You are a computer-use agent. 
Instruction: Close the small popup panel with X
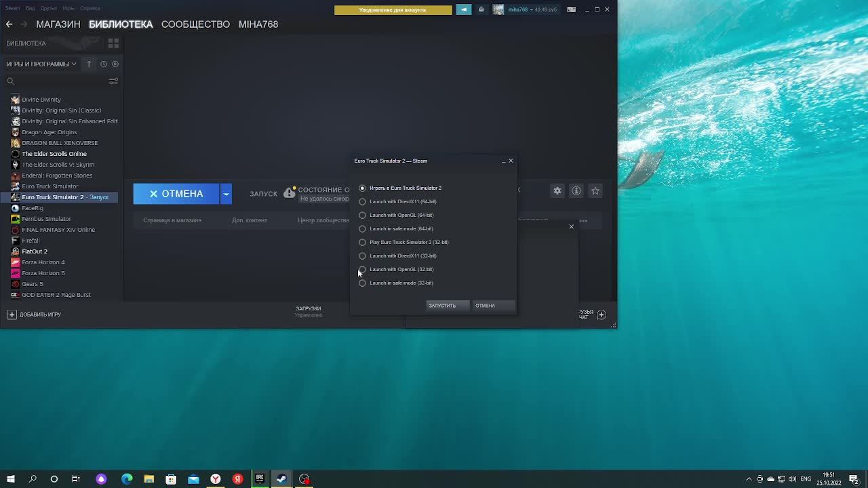tap(572, 226)
